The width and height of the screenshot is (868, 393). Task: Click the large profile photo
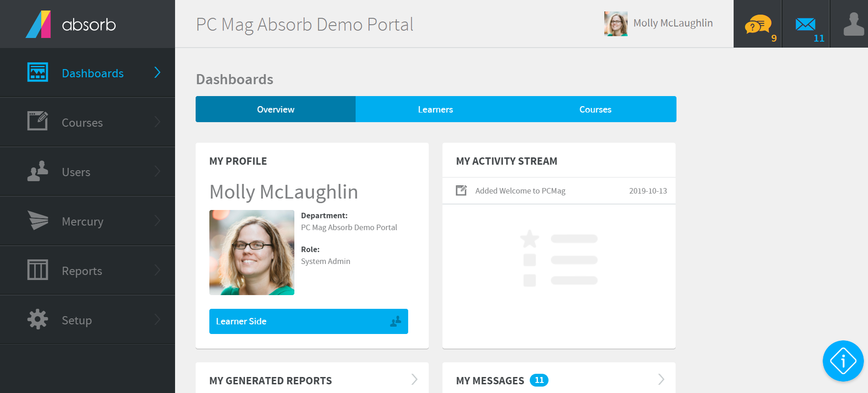click(x=252, y=253)
